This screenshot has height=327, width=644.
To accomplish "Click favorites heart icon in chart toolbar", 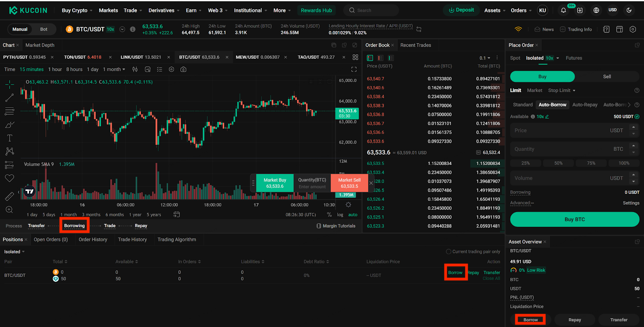I will point(10,178).
